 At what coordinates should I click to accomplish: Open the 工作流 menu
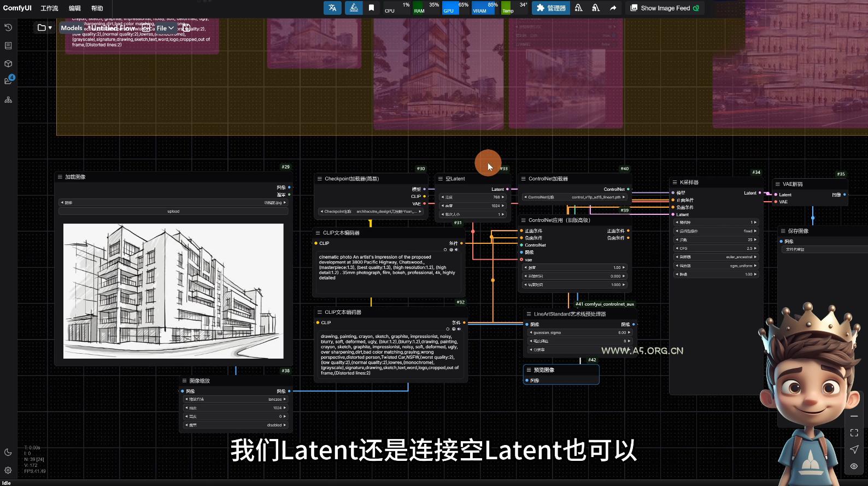[x=49, y=8]
